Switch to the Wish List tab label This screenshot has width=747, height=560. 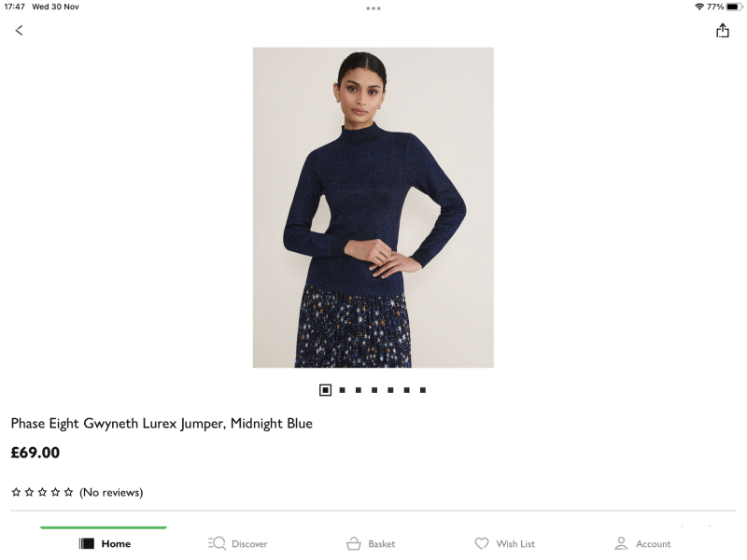point(515,544)
